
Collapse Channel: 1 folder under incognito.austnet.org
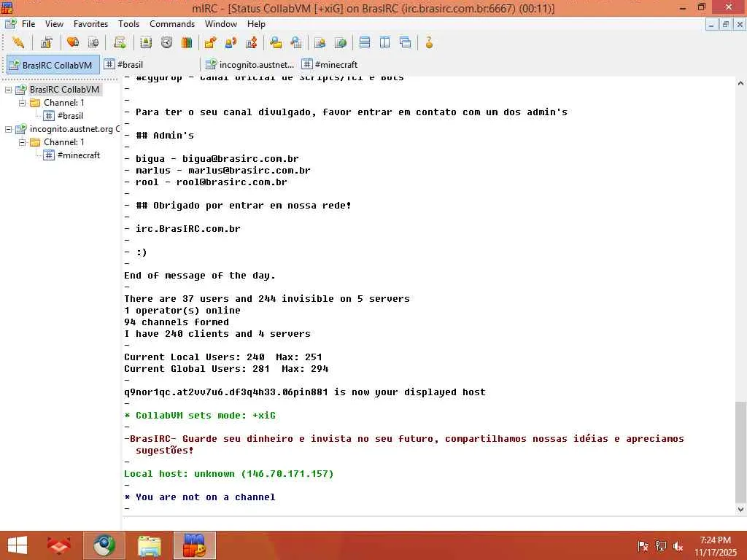point(23,142)
